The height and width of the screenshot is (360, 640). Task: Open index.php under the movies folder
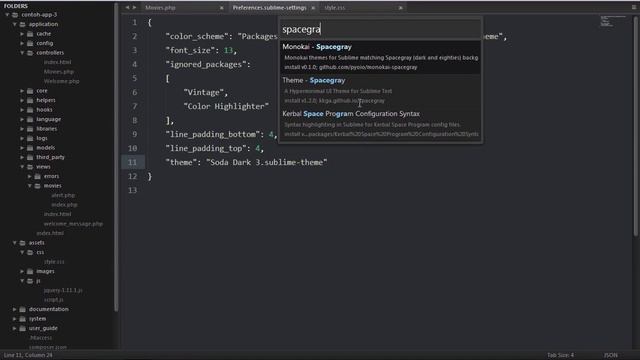(x=64, y=204)
